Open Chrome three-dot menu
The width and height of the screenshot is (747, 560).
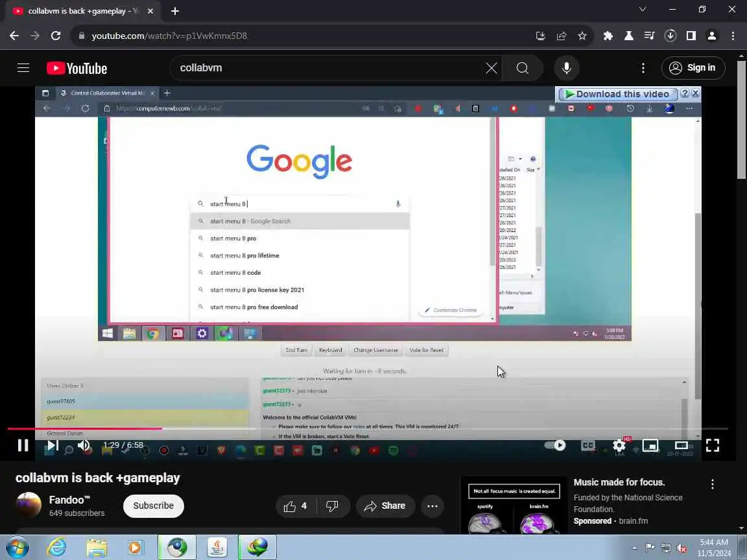coord(733,36)
